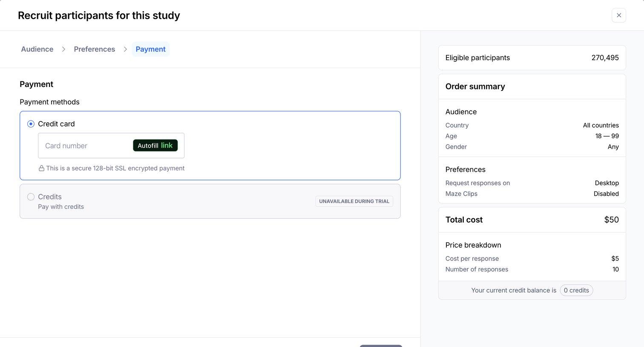Image resolution: width=644 pixels, height=347 pixels.
Task: Click the Request responses on label
Action: pos(477,183)
